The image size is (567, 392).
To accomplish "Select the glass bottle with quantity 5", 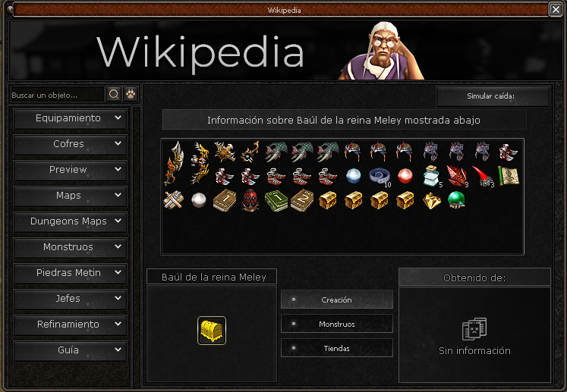I will (x=431, y=177).
